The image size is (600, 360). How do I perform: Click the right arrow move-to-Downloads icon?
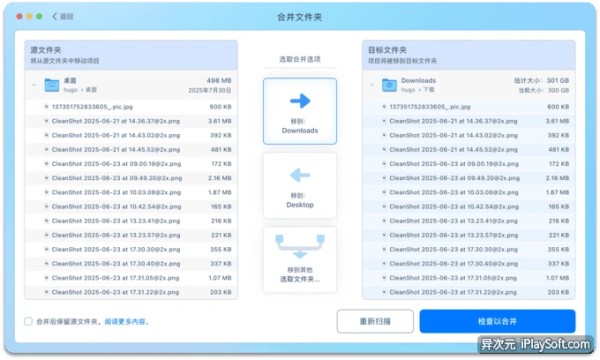300,101
